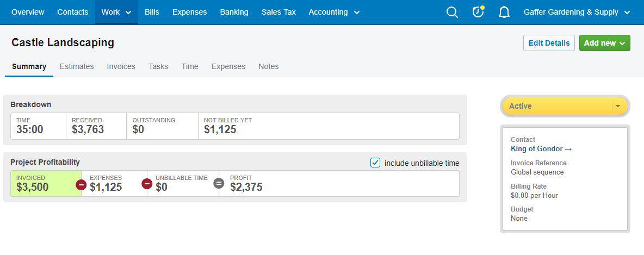Click the Add new button
This screenshot has height=255, width=644.
point(605,43)
